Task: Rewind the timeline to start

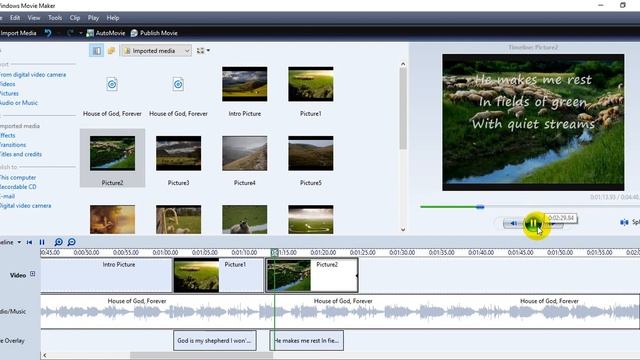Action: [x=29, y=242]
